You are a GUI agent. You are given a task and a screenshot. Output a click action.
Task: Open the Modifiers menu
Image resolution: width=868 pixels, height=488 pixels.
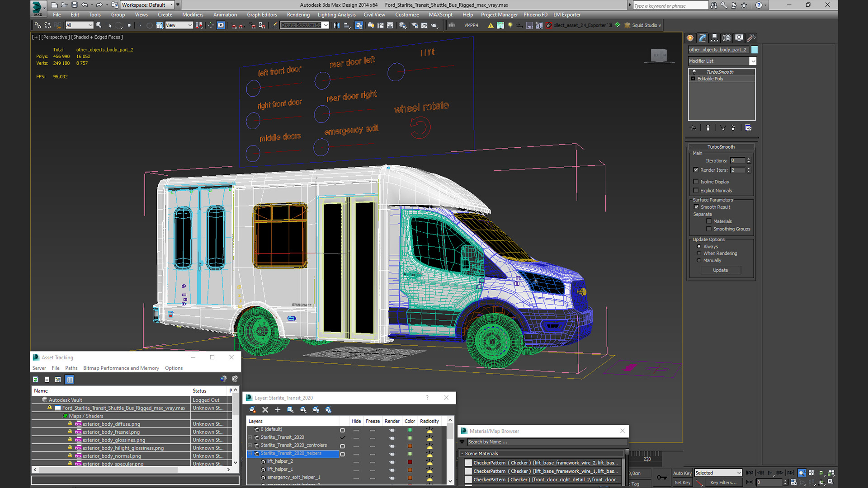(x=193, y=15)
